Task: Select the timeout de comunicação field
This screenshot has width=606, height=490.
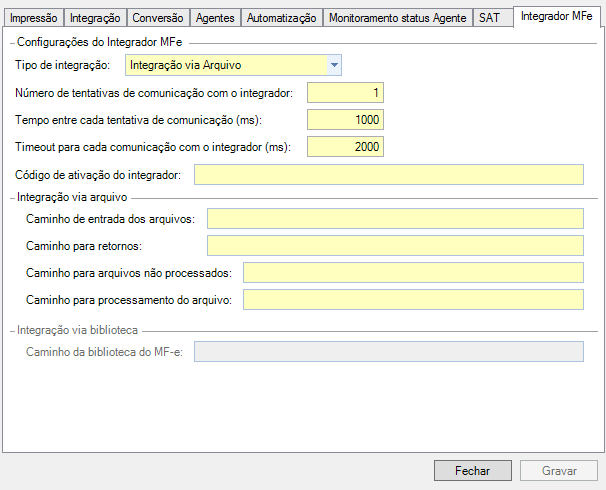Action: click(345, 147)
